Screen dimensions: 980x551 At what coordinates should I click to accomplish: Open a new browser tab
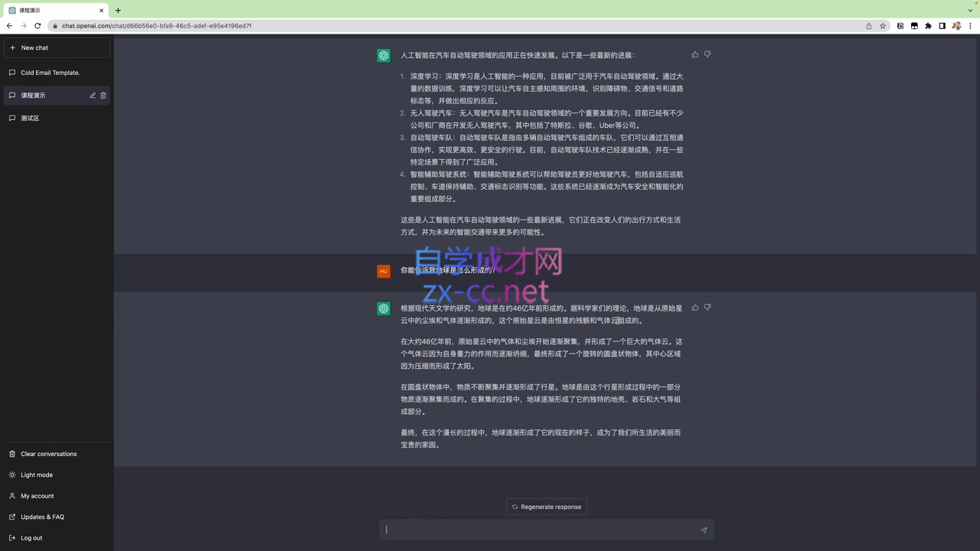(118, 11)
